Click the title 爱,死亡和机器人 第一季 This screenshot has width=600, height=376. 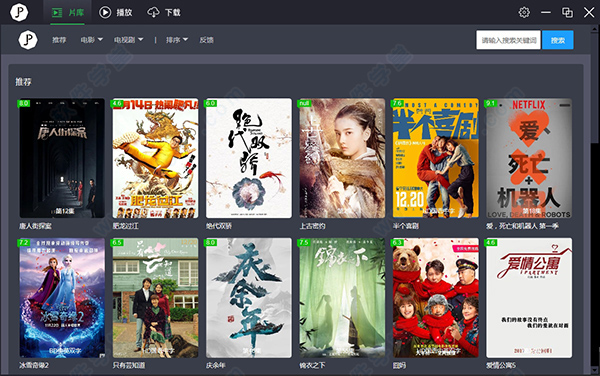click(x=522, y=226)
